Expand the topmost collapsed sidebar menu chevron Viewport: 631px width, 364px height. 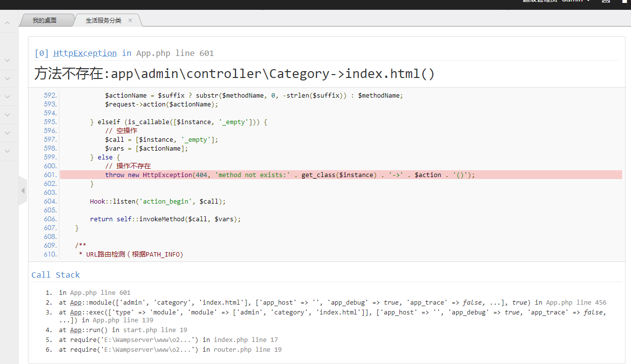click(7, 60)
